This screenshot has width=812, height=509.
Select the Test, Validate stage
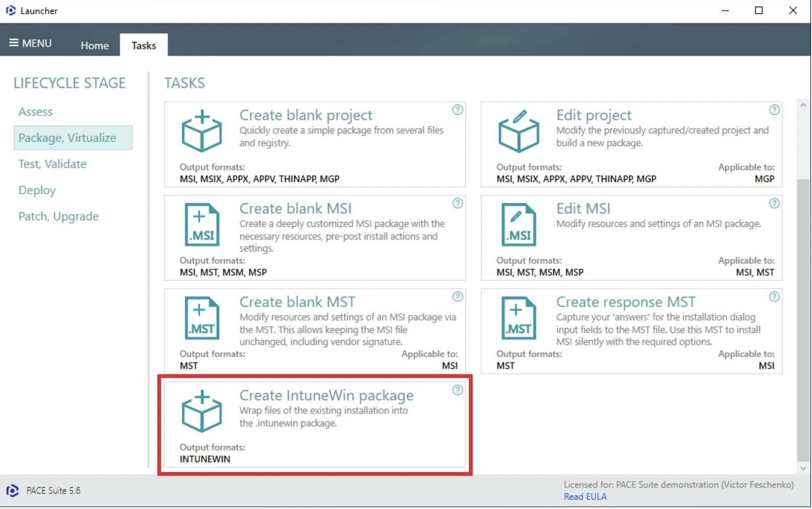tap(52, 164)
